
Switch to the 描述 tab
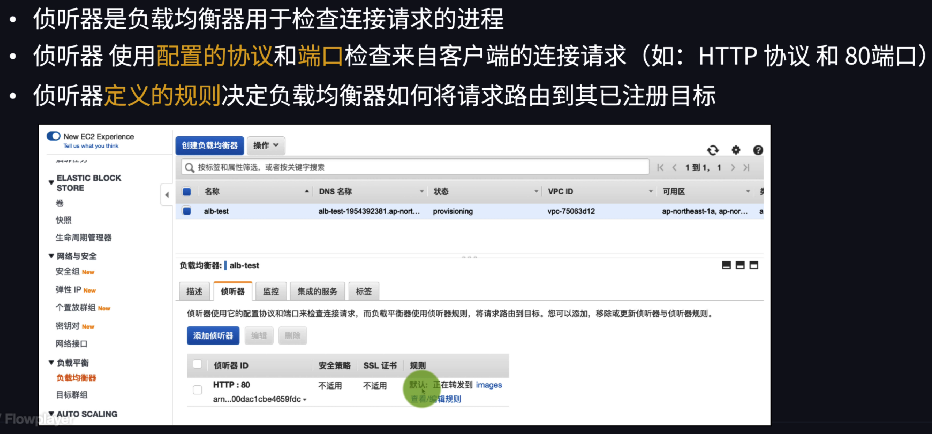(194, 291)
